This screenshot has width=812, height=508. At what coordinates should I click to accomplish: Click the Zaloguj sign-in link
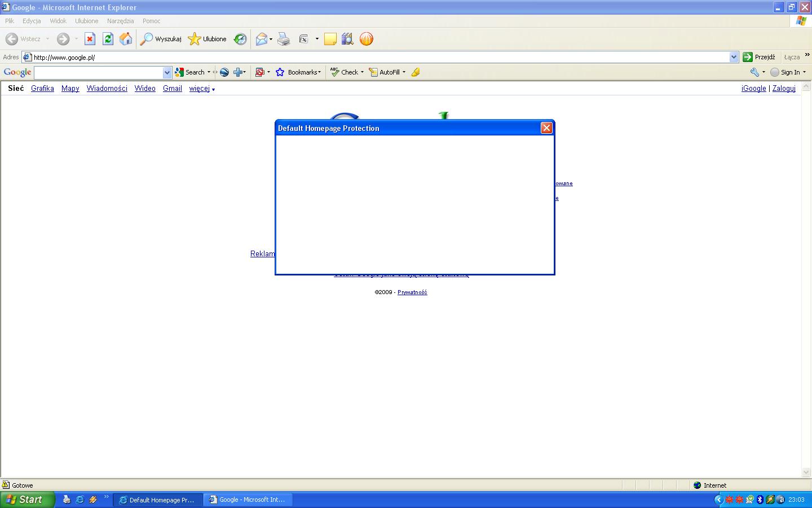click(x=784, y=89)
